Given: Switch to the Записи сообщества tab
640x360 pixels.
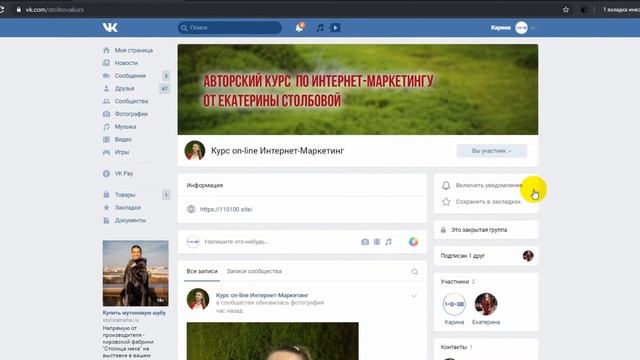Looking at the screenshot, I should click(x=254, y=271).
